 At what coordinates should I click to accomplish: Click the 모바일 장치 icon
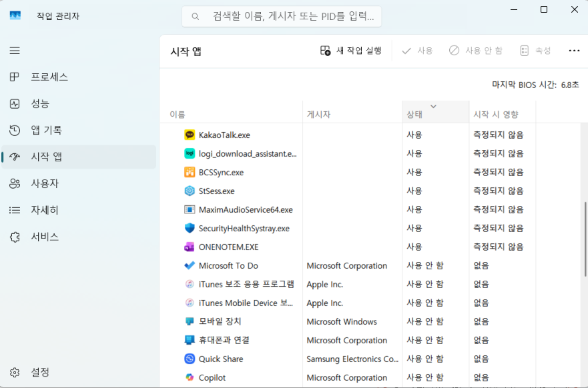190,322
